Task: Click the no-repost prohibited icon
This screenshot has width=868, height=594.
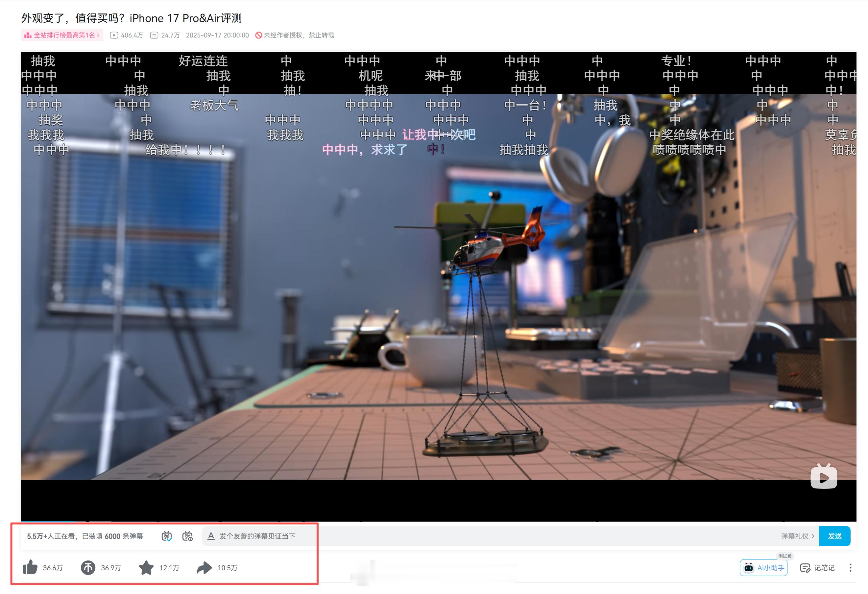Action: [x=258, y=35]
